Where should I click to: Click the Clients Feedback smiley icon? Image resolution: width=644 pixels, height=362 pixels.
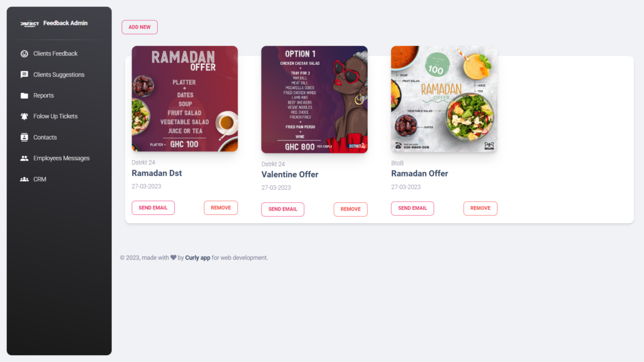pos(25,54)
